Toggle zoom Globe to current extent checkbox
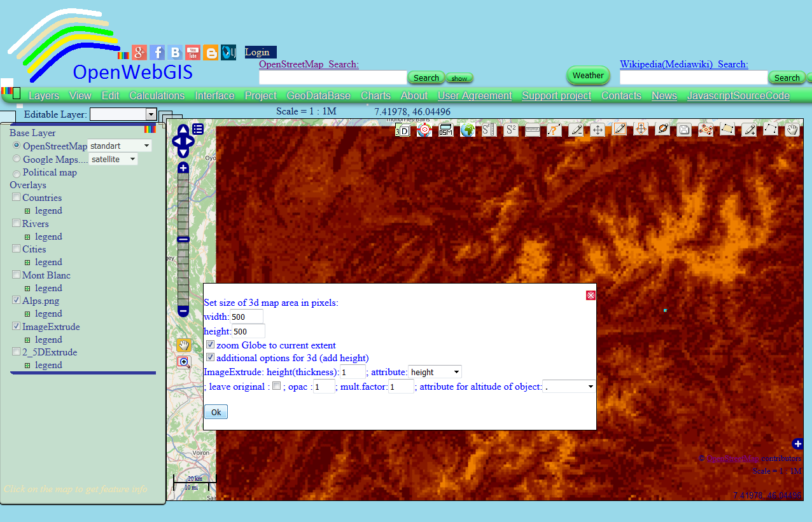This screenshot has width=812, height=522. (211, 345)
